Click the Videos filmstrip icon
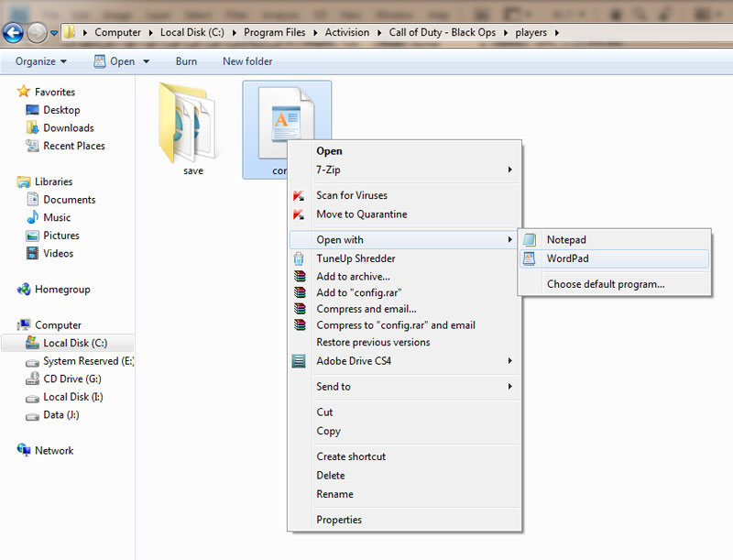Viewport: 733px width, 560px height. (32, 253)
